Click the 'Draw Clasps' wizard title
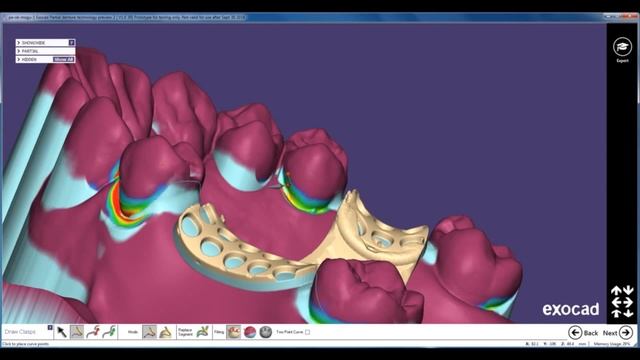640x360 pixels. click(20, 332)
